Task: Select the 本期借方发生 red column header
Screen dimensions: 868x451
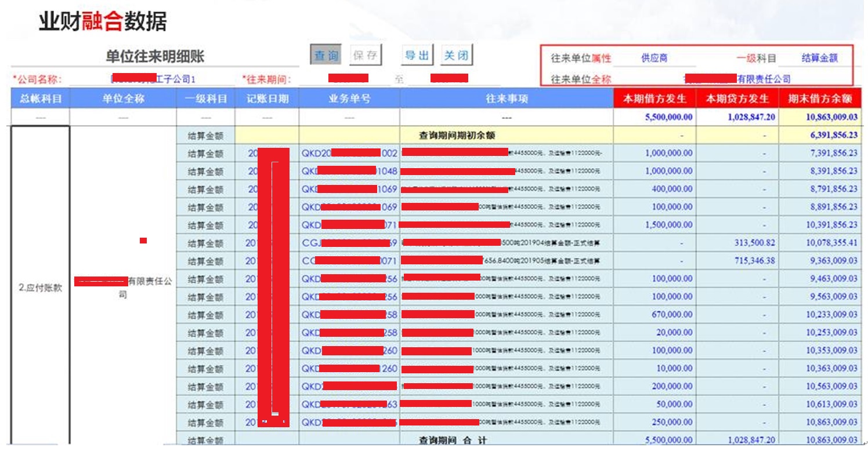Action: tap(654, 99)
